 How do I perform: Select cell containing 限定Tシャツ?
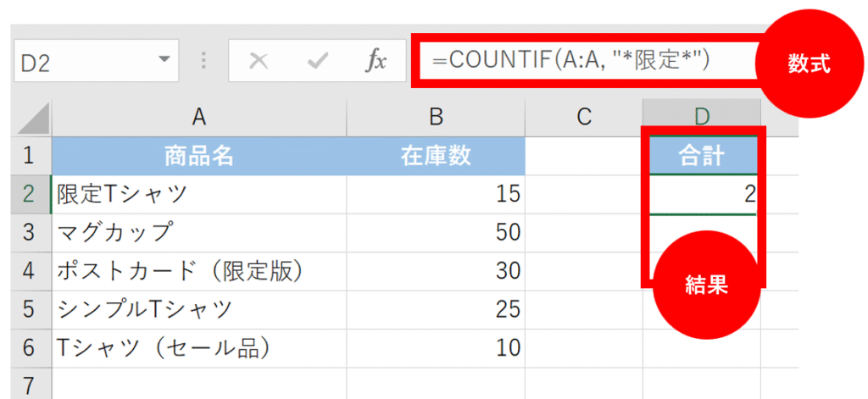[198, 194]
